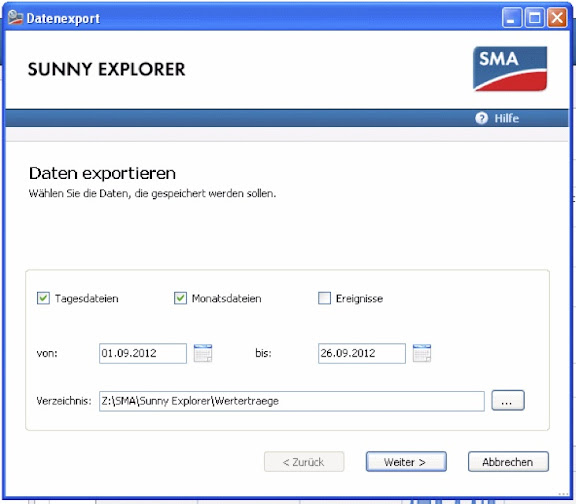Open the 'bis' date calendar picker
The height and width of the screenshot is (504, 576).
click(422, 353)
